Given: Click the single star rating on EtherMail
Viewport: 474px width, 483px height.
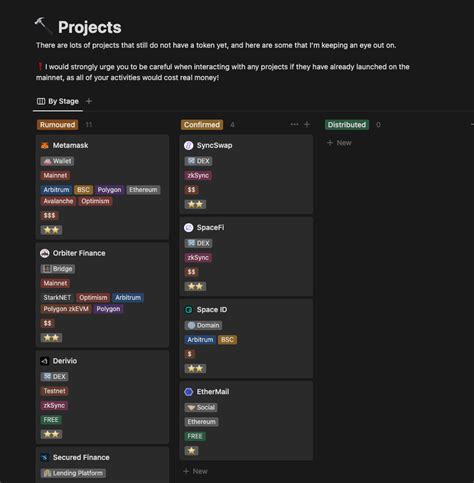Looking at the screenshot, I should click(191, 451).
